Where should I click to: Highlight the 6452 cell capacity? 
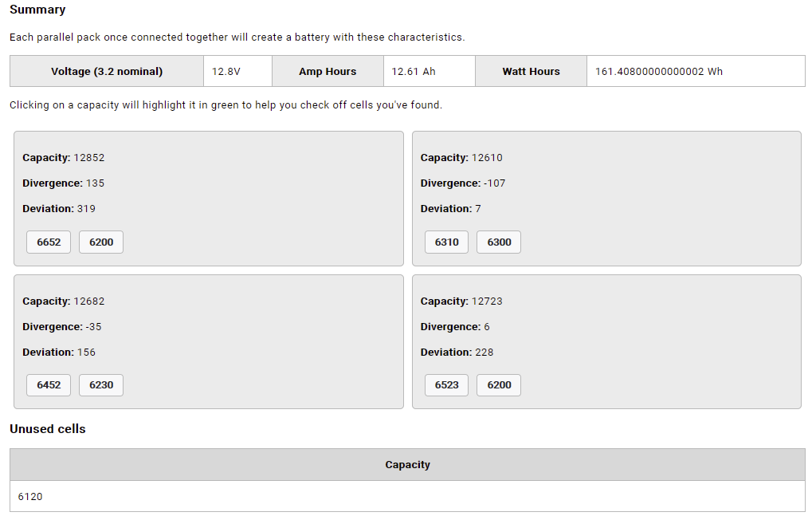click(49, 385)
